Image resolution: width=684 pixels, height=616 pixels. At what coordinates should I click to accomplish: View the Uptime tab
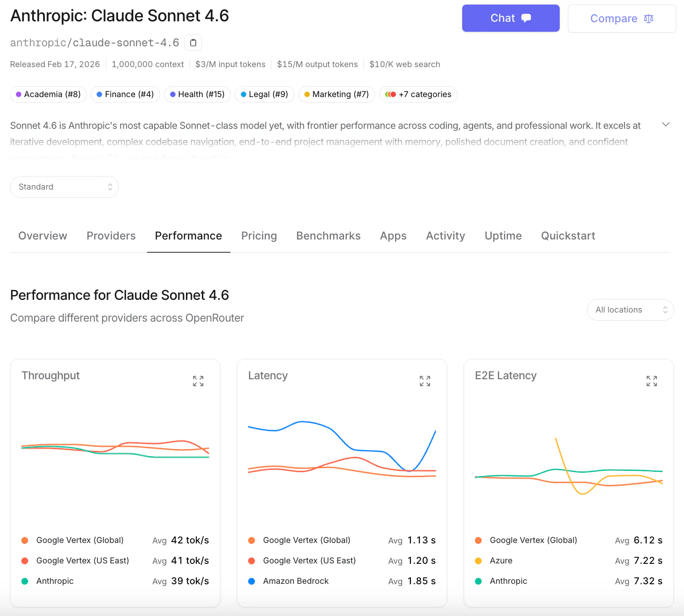(503, 236)
